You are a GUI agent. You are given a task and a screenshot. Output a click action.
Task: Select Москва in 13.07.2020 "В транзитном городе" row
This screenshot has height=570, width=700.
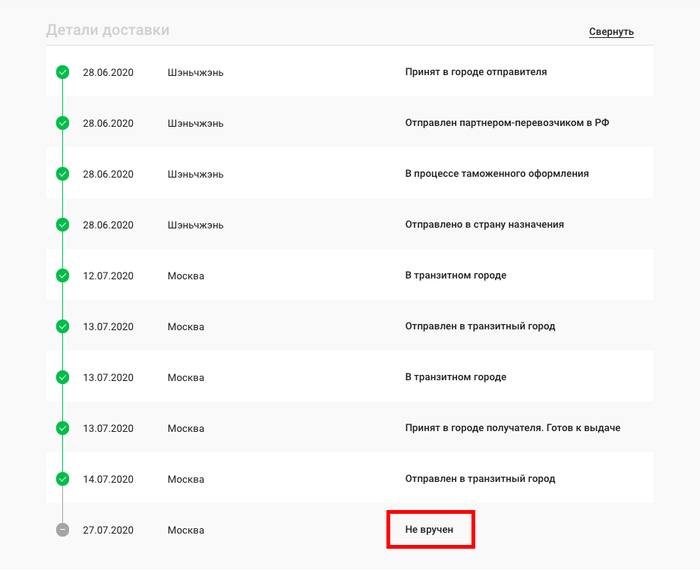186,378
